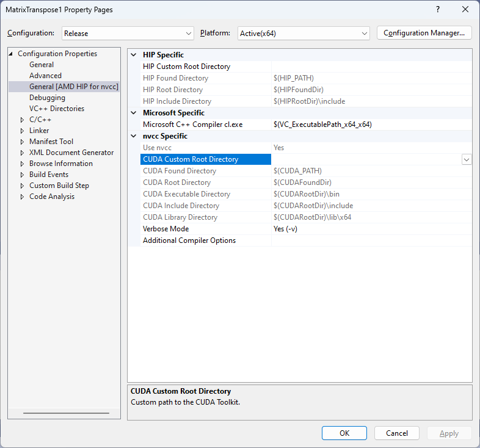
Task: Expand the C/C++ tree node
Action: pyautogui.click(x=23, y=120)
